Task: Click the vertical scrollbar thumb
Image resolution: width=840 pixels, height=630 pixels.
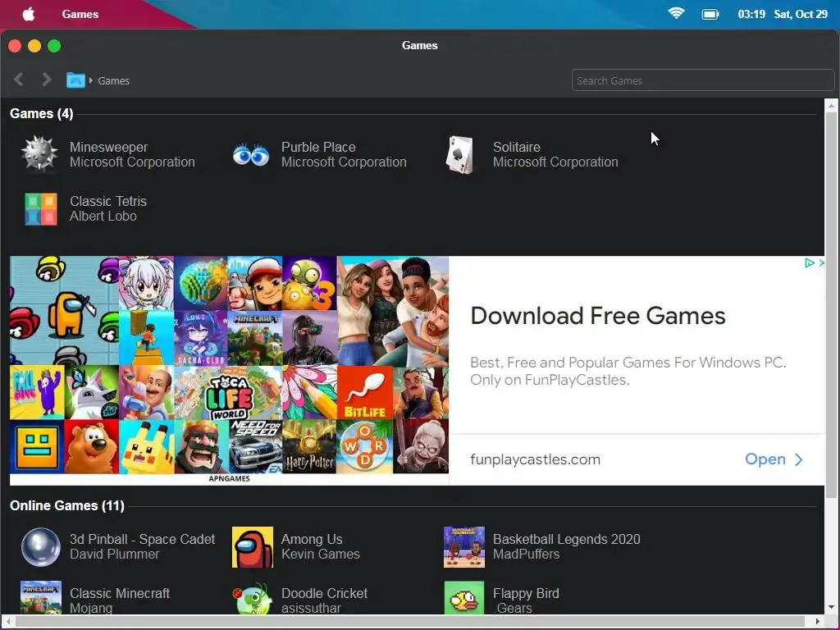Action: [831, 304]
